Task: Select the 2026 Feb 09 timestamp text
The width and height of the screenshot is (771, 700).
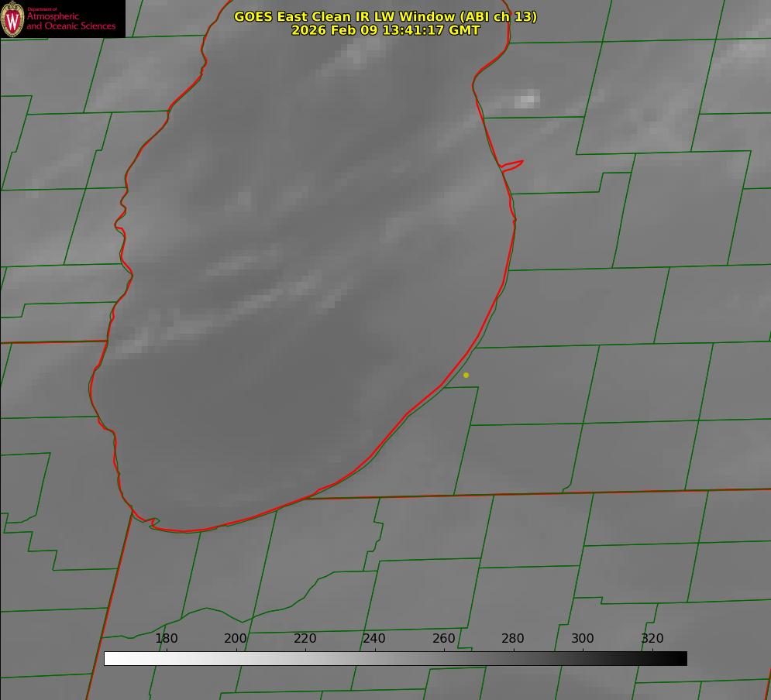Action: point(385,30)
